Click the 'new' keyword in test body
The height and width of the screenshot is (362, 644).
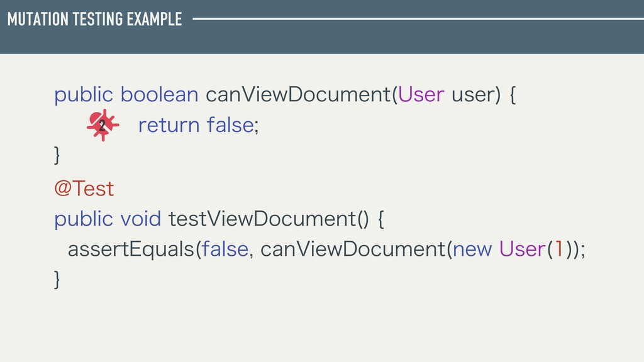pos(472,250)
